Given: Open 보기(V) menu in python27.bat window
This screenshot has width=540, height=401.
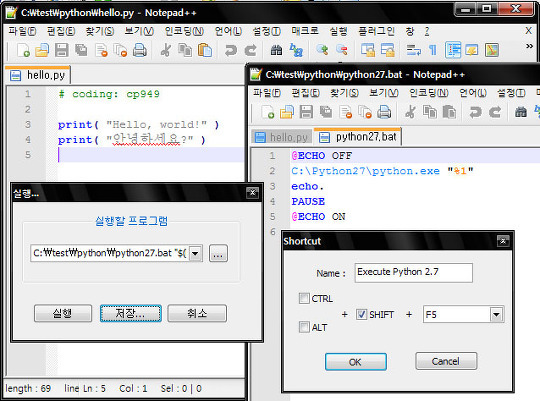Looking at the screenshot, I should click(x=384, y=93).
